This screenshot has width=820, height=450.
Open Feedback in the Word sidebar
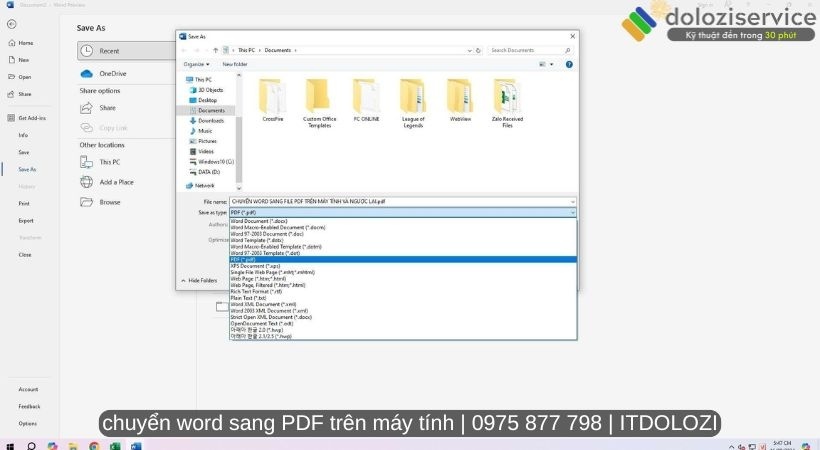click(29, 407)
